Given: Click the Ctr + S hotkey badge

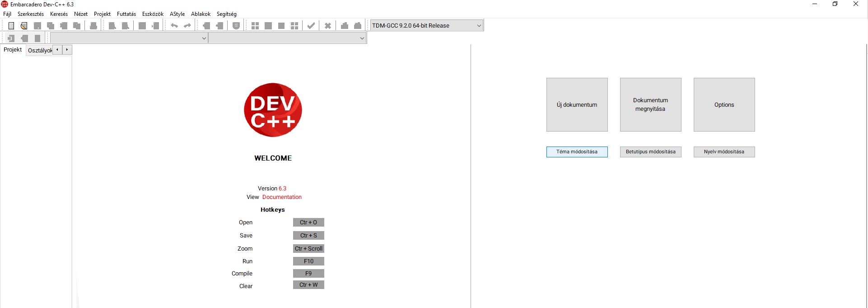Looking at the screenshot, I should point(308,236).
